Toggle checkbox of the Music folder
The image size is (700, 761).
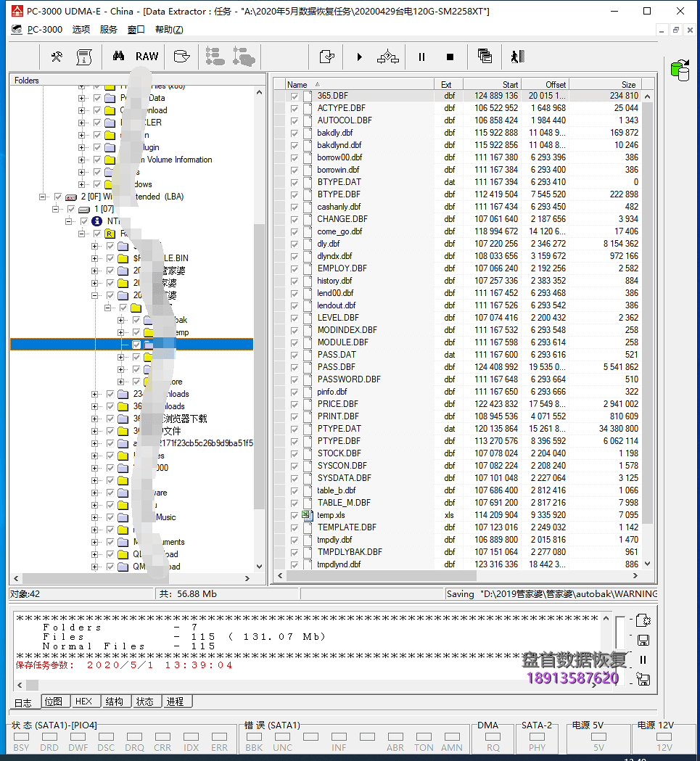[111, 517]
